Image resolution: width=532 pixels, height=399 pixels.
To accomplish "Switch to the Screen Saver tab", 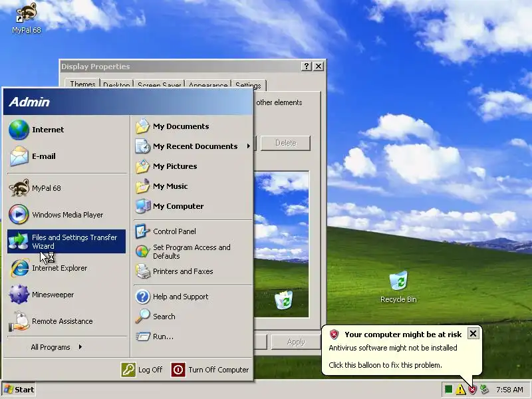I will pos(159,85).
